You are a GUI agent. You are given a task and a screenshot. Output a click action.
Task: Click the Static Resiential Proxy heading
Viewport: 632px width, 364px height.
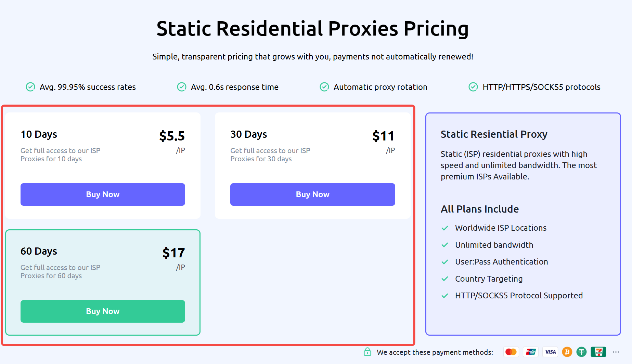coord(494,134)
